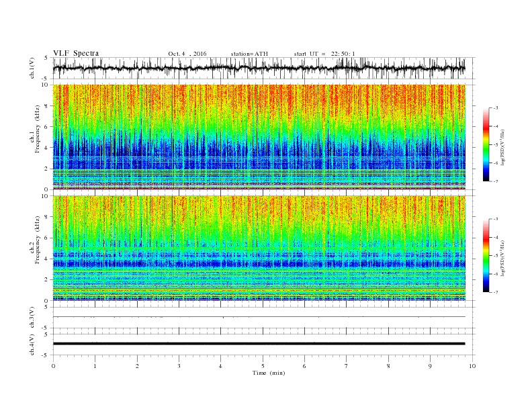The width and height of the screenshot is (532, 411).
Task: Click the ch.2 spectrogram color scale bar
Action: (x=486, y=255)
